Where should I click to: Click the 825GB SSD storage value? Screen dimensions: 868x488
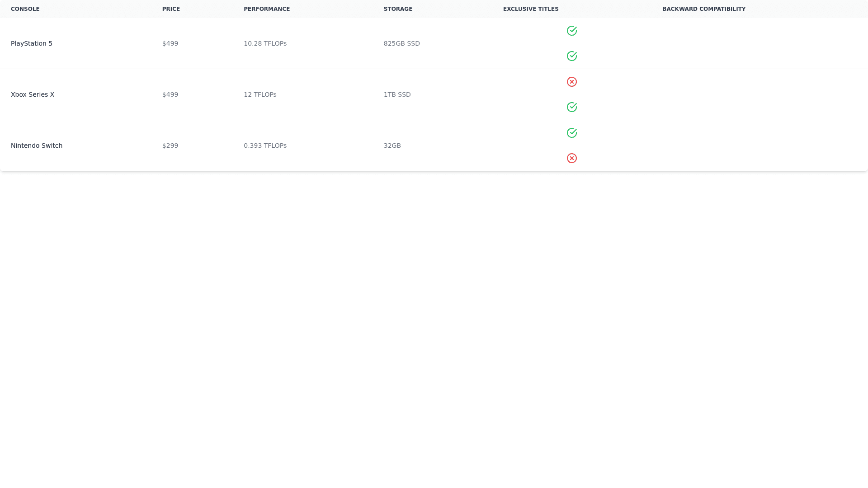pyautogui.click(x=401, y=43)
